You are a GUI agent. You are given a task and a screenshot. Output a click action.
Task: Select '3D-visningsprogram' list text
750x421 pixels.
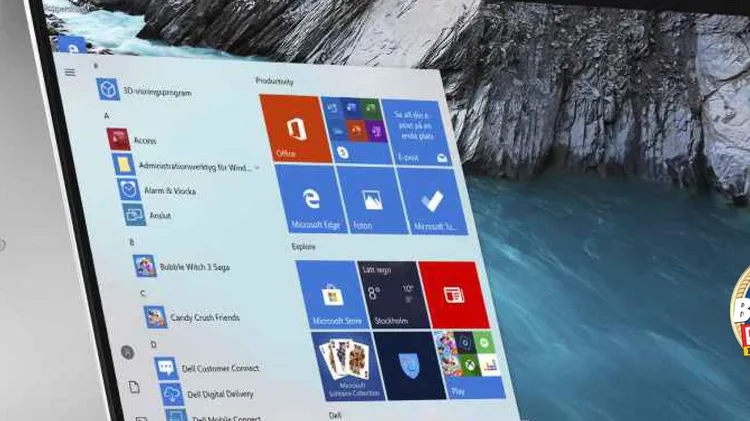click(157, 91)
